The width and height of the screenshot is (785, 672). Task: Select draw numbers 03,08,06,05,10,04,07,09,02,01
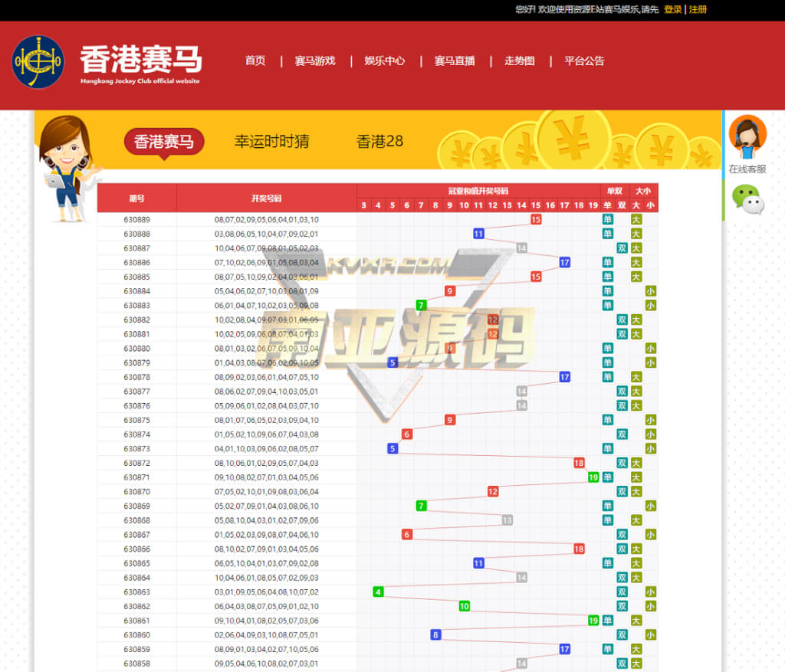(x=266, y=234)
